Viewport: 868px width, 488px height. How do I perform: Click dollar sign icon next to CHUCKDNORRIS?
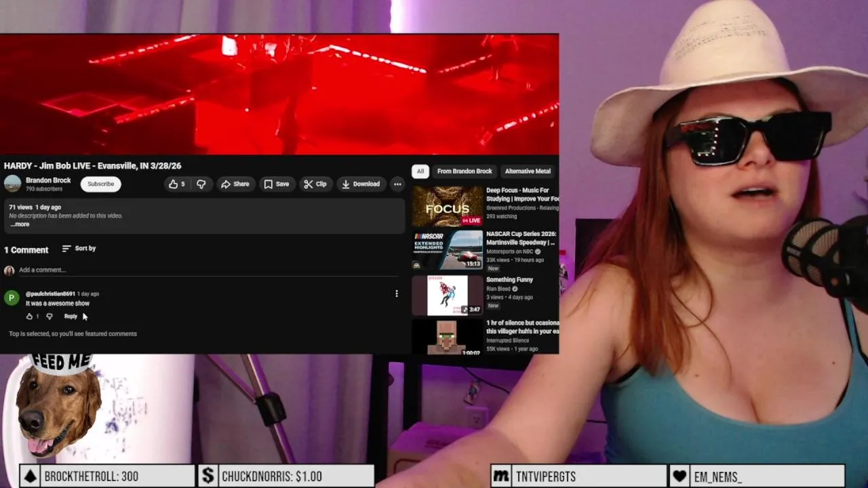coord(208,476)
